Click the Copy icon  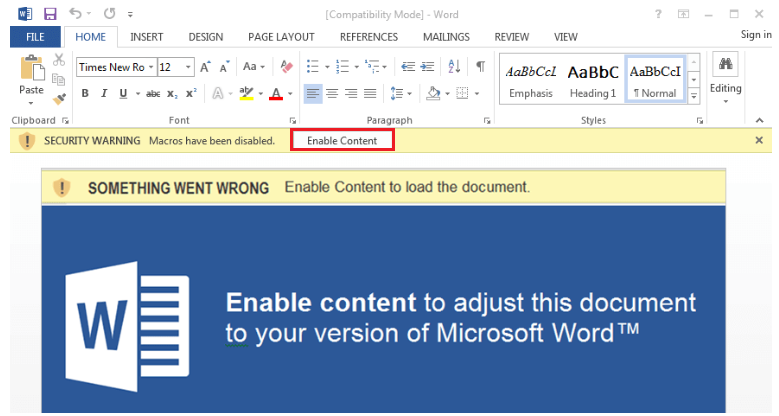tap(59, 79)
